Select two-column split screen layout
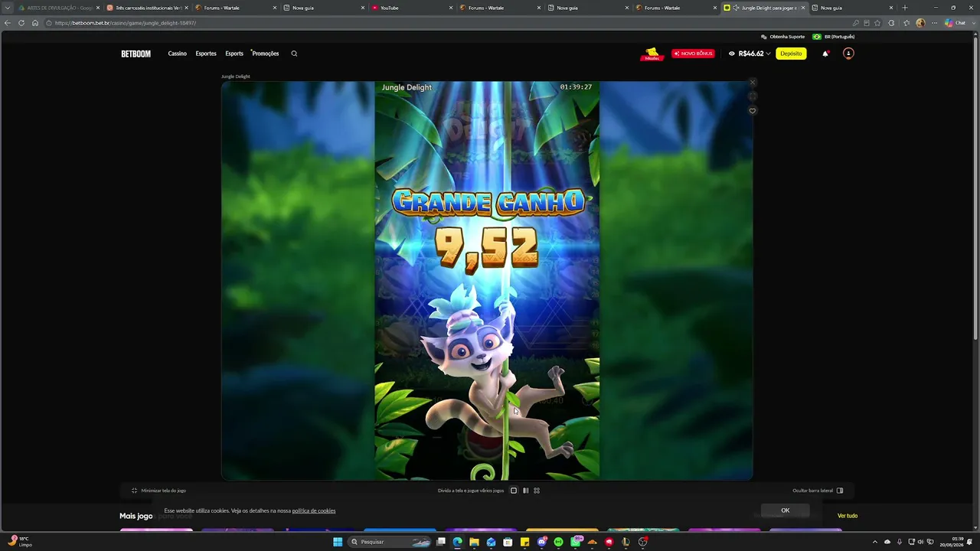Screen dimensions: 980x551 click(x=525, y=491)
